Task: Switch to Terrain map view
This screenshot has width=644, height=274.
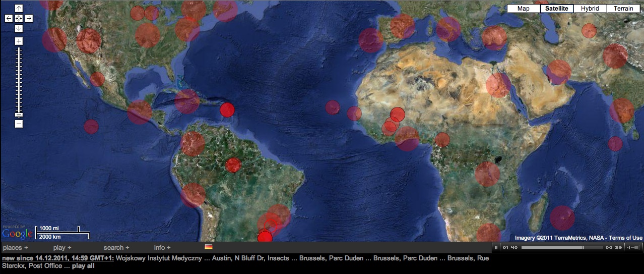Action: [623, 8]
